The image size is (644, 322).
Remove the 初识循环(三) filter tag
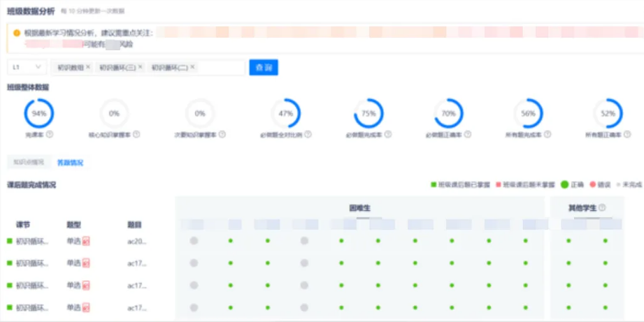141,67
